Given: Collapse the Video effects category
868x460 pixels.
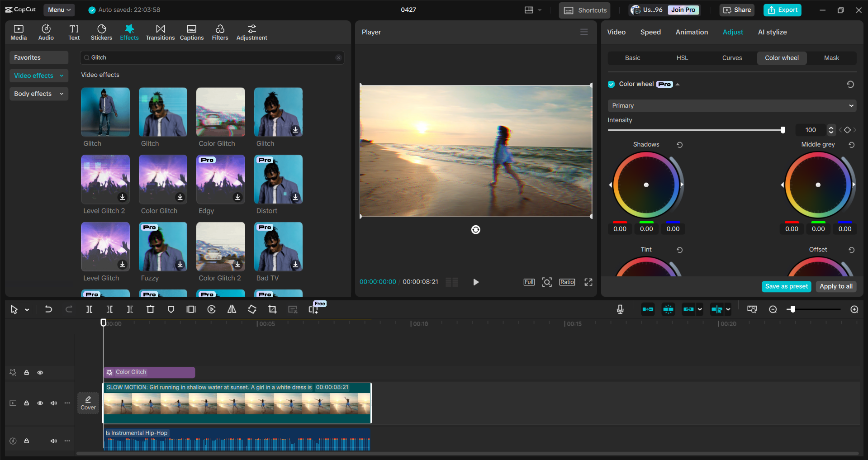Looking at the screenshot, I should 62,76.
